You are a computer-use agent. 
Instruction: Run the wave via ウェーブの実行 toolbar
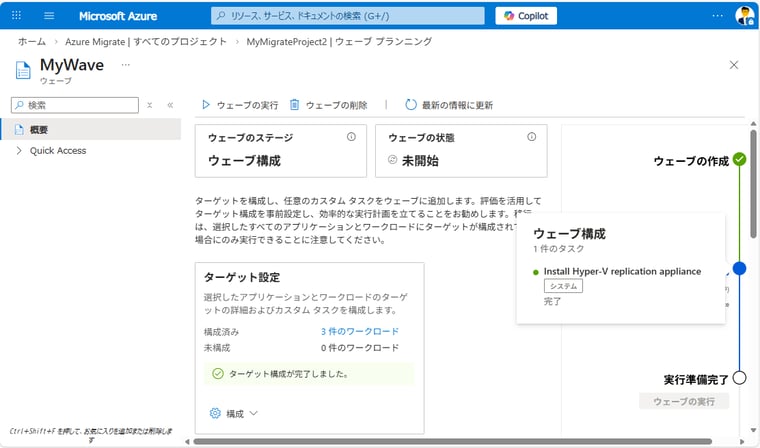[x=240, y=105]
